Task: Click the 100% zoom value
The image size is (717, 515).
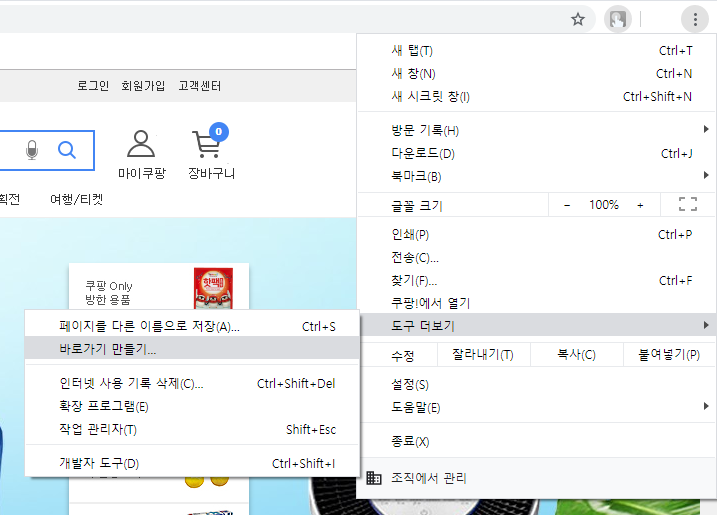Action: 604,204
